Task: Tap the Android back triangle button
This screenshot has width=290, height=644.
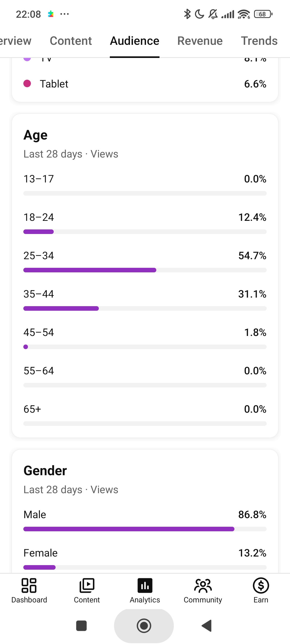Action: pos(207,626)
